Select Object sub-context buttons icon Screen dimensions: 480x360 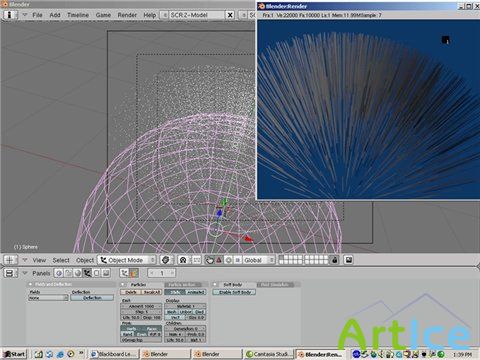[124, 273]
